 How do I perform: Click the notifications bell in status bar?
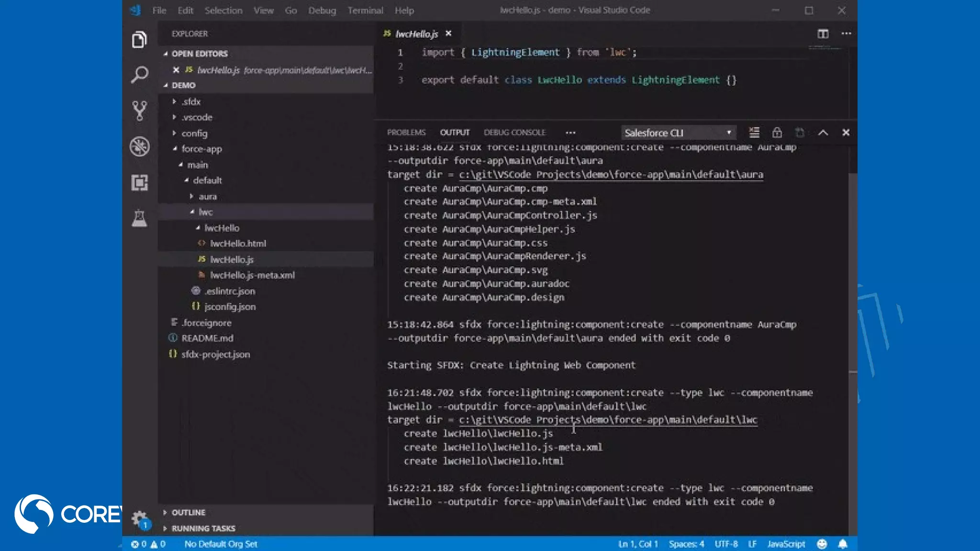843,544
